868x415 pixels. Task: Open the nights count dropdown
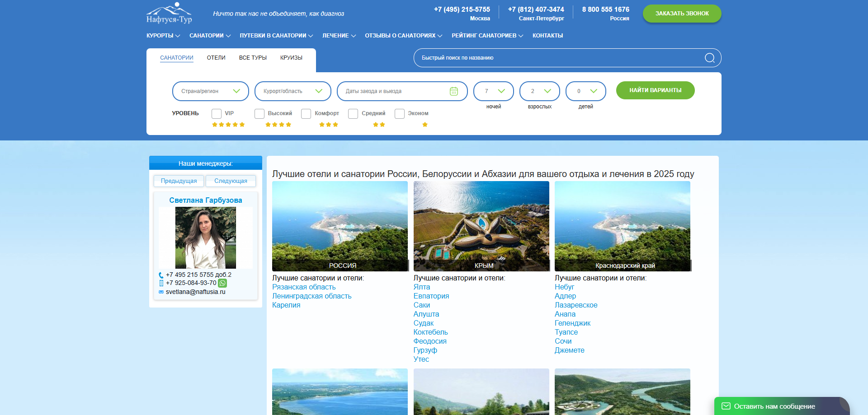tap(494, 91)
